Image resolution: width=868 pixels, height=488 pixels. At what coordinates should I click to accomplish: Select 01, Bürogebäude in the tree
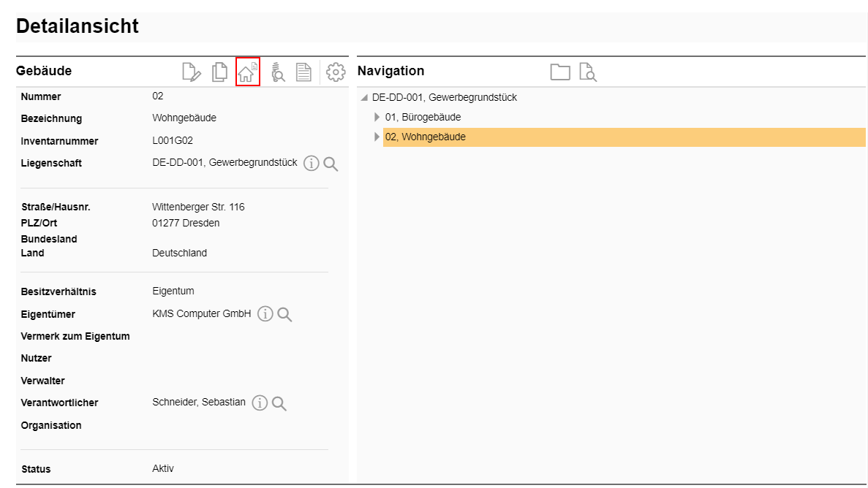(x=423, y=117)
